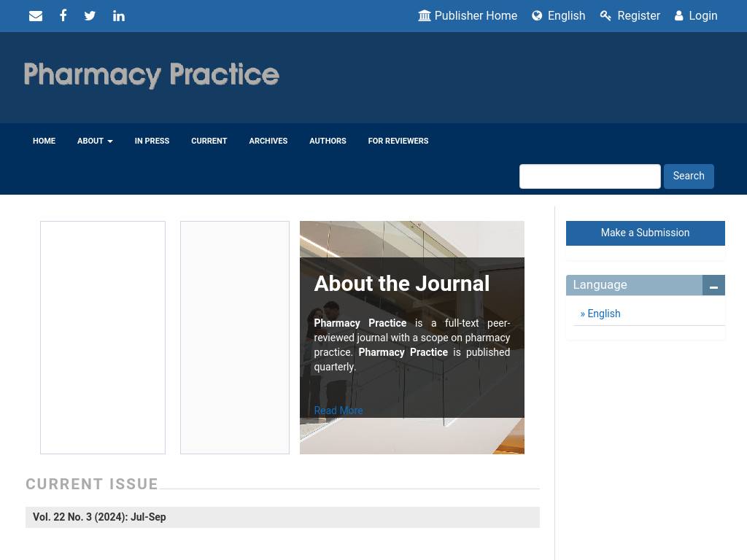747x560 pixels.
Task: Go to the Current issue tab
Action: pyautogui.click(x=209, y=141)
